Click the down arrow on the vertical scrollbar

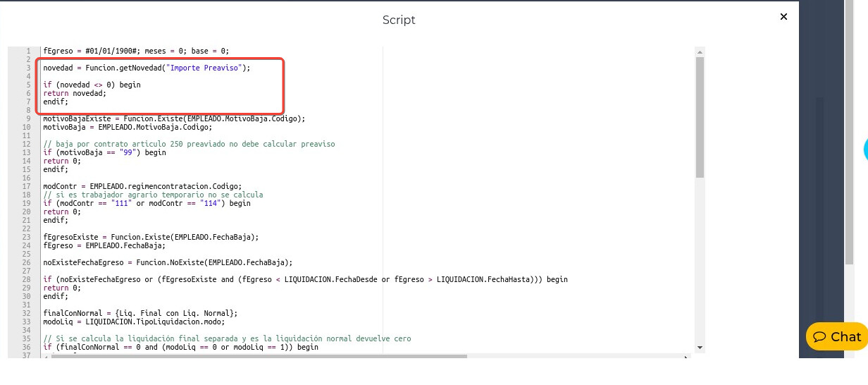(700, 347)
